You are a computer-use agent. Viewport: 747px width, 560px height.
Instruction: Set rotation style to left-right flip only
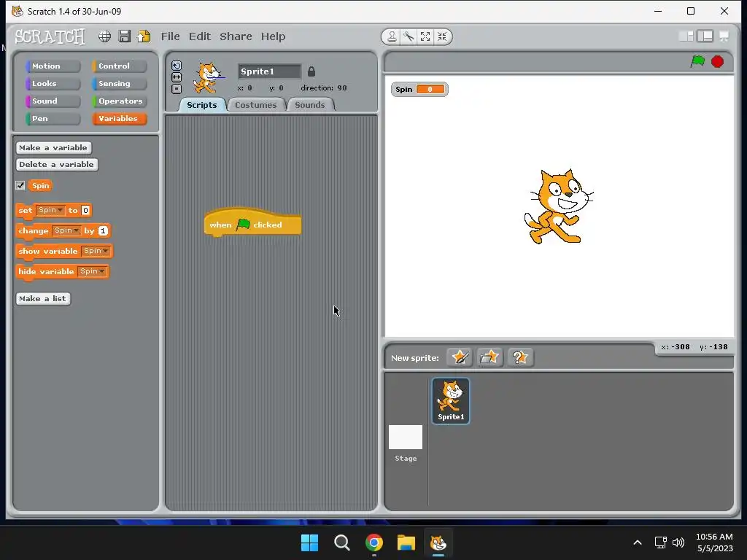(x=177, y=77)
